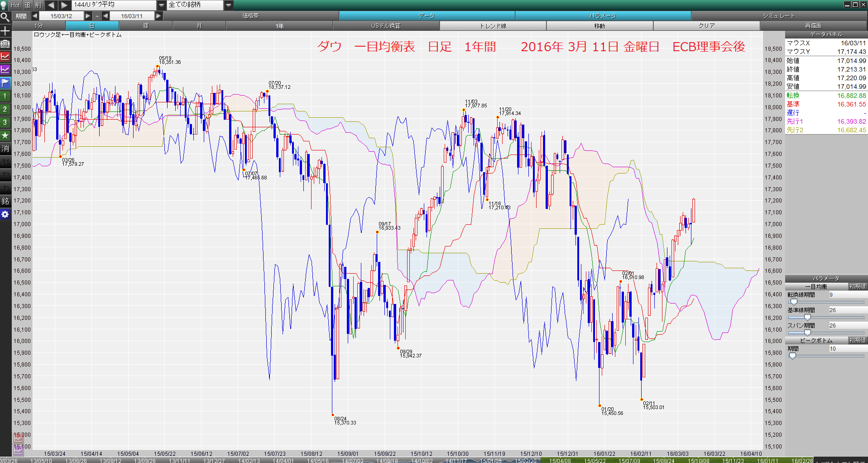Click the 詳 detail sidebar button
868x463 pixels.
(5, 162)
